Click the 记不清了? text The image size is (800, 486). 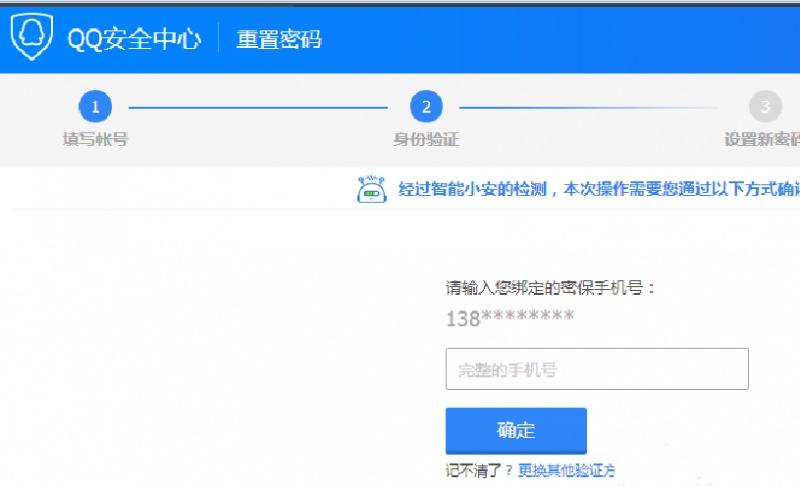point(479,470)
